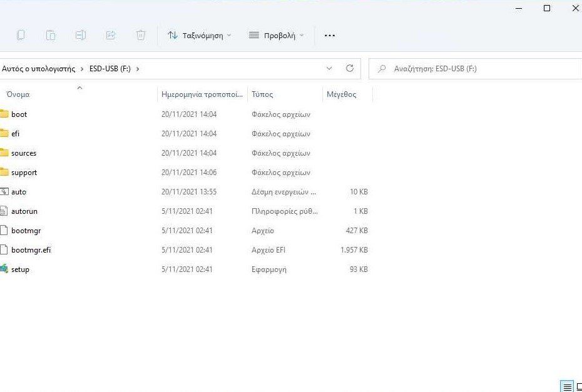Click the 10 KB size cell

pos(359,192)
